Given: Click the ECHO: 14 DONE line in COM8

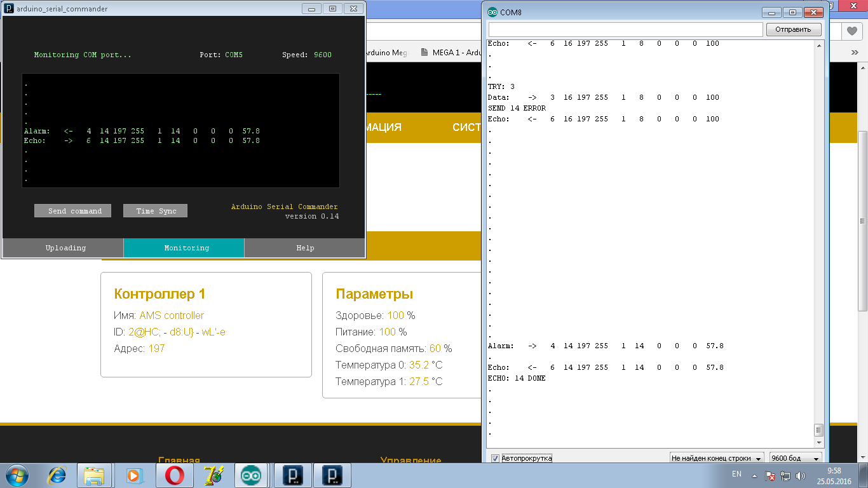Looking at the screenshot, I should pyautogui.click(x=517, y=379).
